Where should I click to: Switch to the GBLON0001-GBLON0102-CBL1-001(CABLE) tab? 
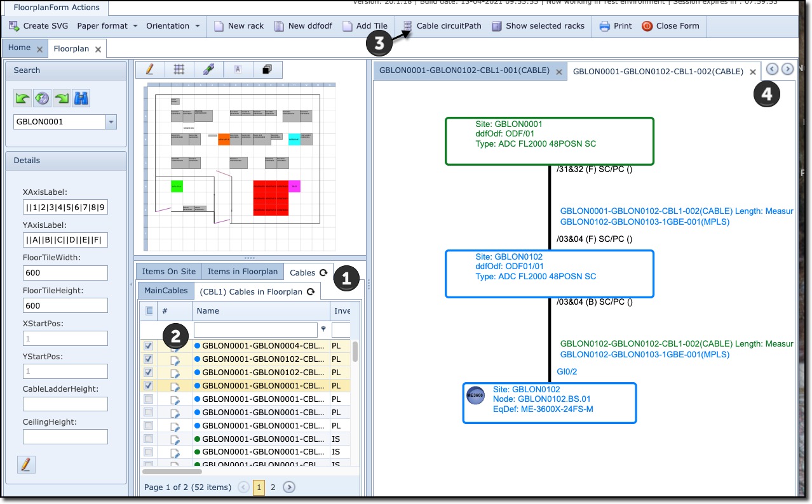click(464, 71)
